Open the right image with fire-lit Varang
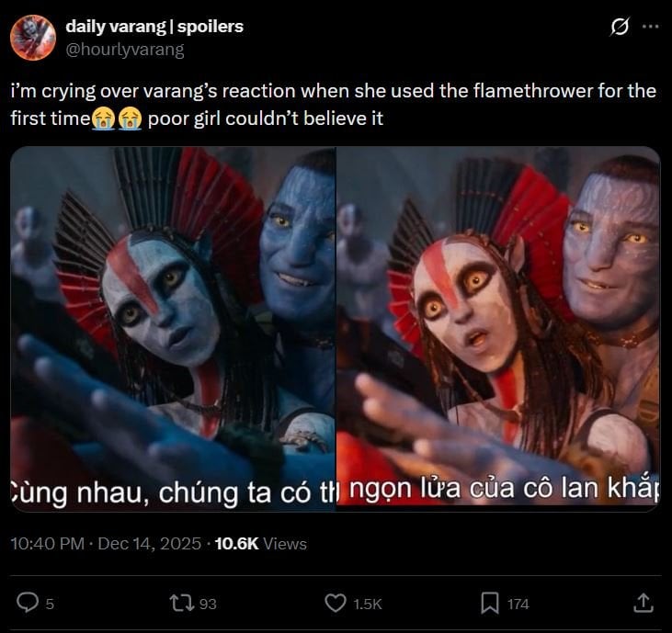This screenshot has width=672, height=633. 498,328
